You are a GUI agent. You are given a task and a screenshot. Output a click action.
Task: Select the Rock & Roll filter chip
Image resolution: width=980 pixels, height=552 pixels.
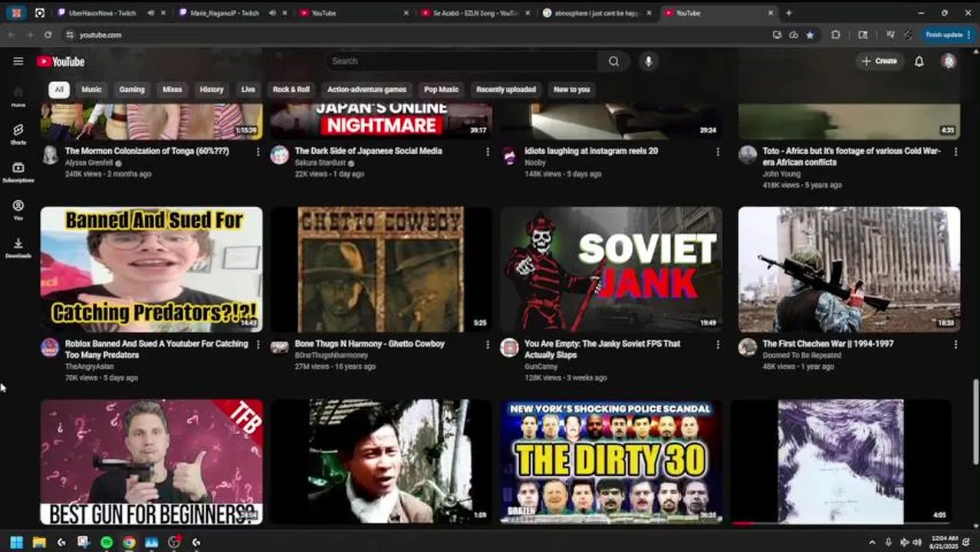click(291, 90)
